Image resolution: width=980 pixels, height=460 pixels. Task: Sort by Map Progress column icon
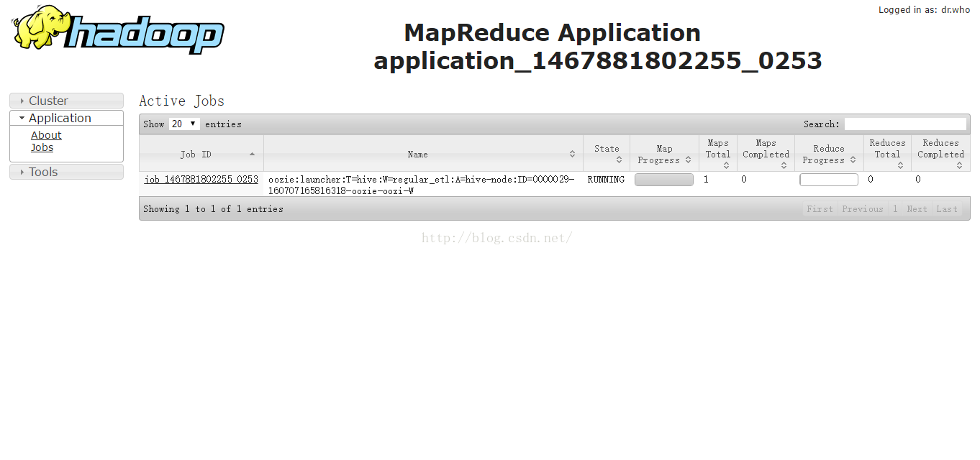(688, 160)
